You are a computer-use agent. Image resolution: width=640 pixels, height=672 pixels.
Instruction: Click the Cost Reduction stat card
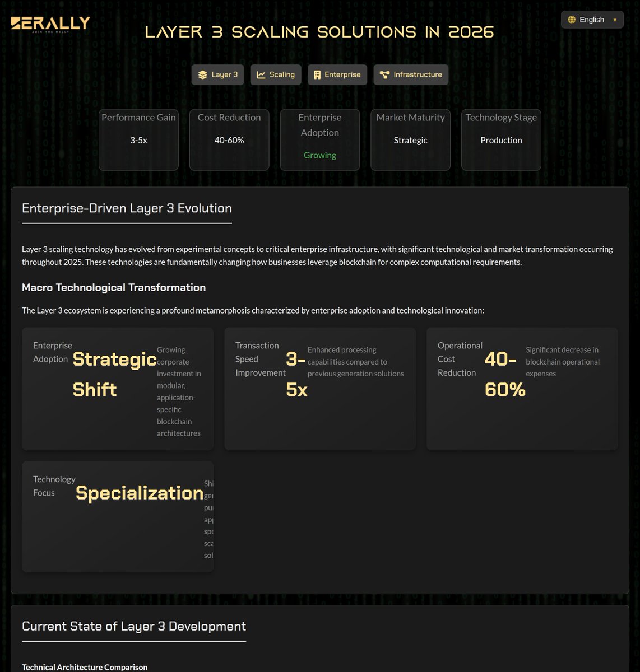(x=229, y=139)
